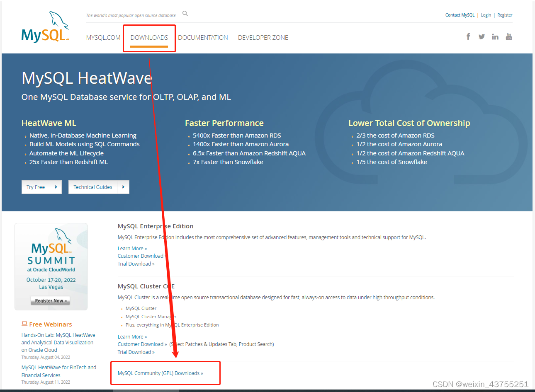Open MySQL YouTube channel icon

click(509, 36)
